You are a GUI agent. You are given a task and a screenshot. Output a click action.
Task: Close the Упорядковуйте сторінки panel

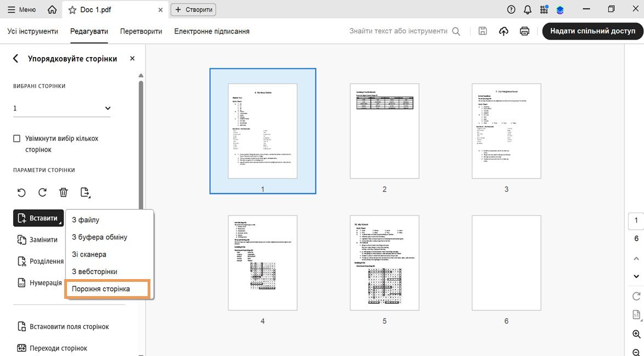[x=132, y=58]
